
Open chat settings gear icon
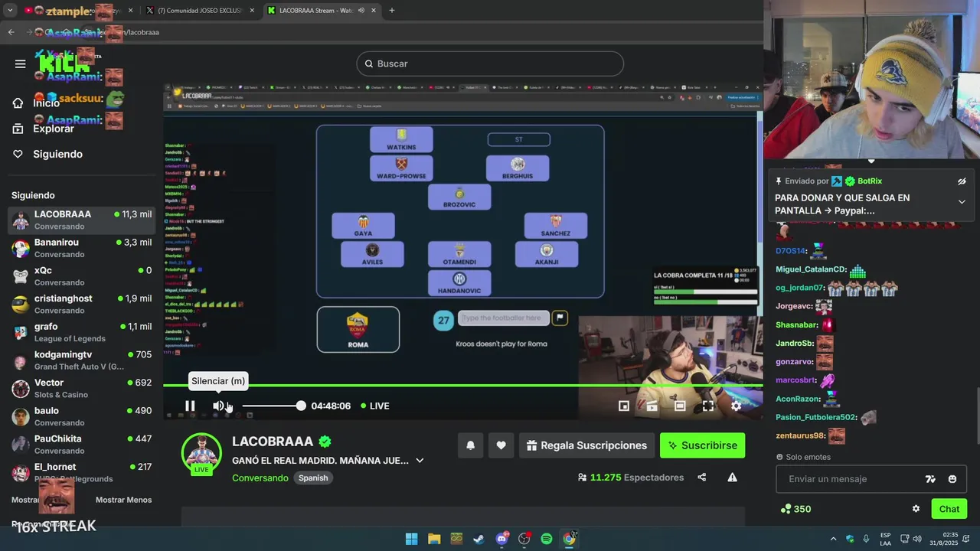click(916, 509)
